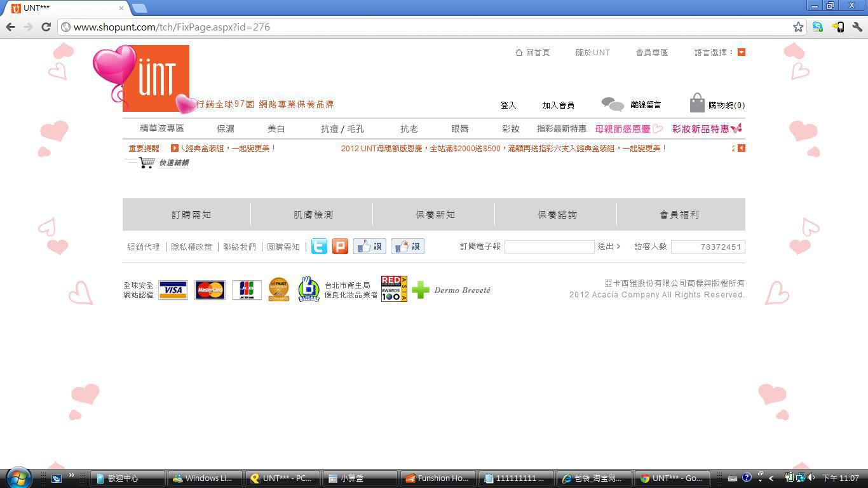Click the Mother's Day promotion ticker text
Image resolution: width=868 pixels, height=488 pixels.
tap(503, 148)
